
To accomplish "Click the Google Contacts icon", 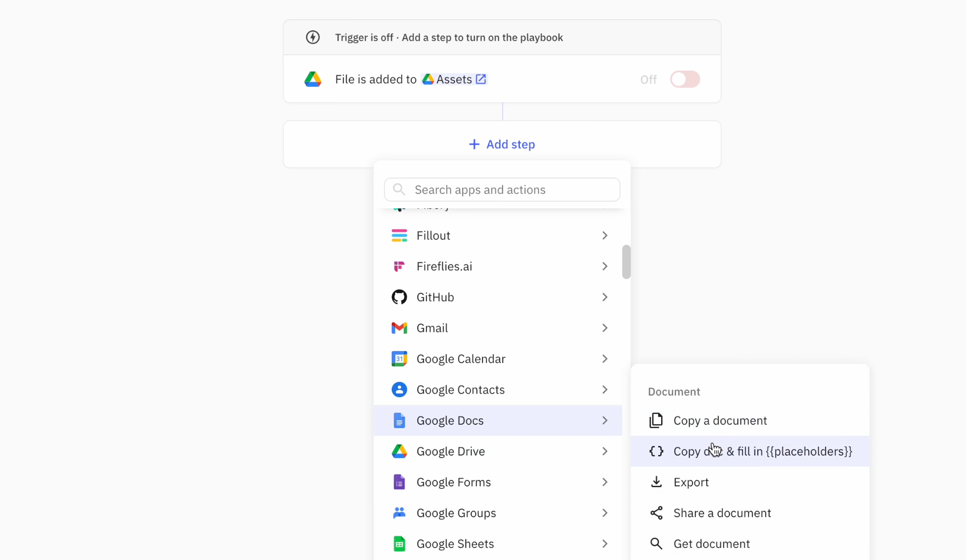I will [x=399, y=389].
